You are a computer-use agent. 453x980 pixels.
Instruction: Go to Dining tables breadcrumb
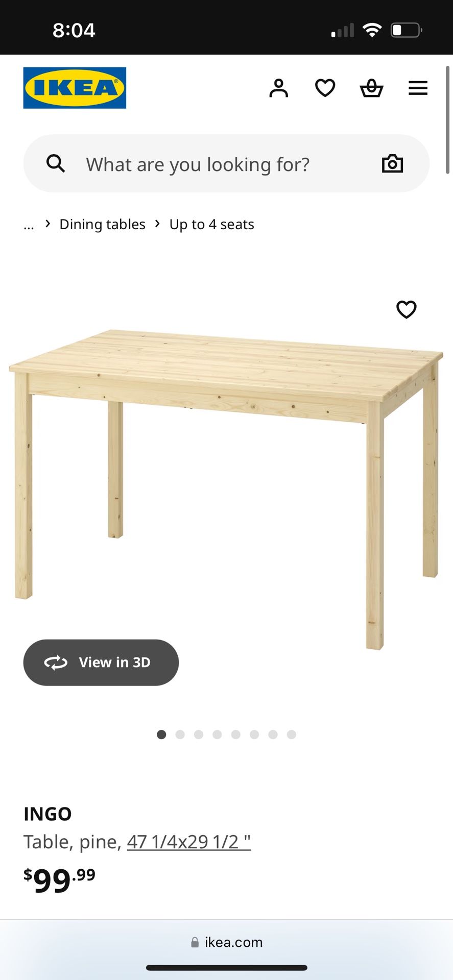point(102,225)
